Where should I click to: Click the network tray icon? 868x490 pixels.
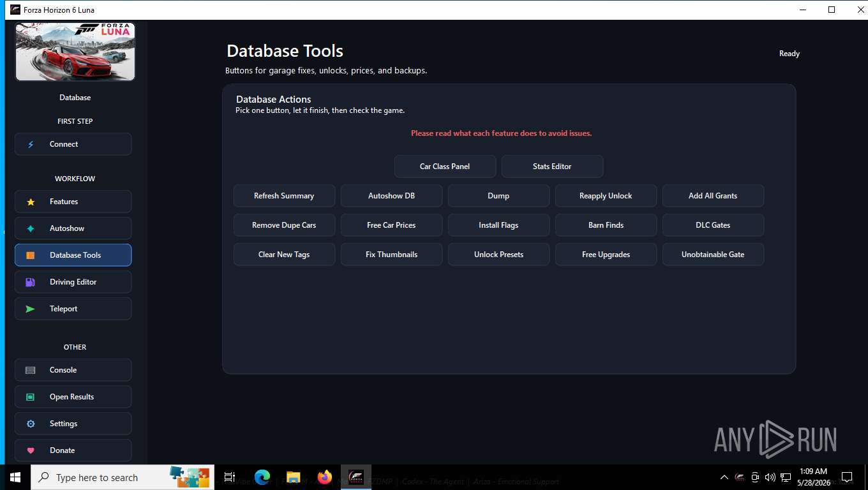[785, 477]
